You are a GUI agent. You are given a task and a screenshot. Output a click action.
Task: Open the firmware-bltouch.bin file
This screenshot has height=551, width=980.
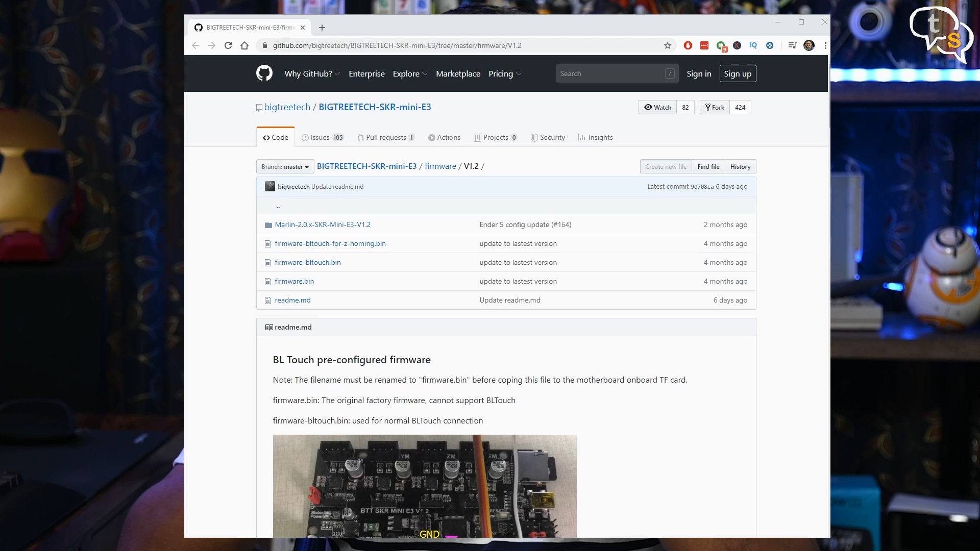(307, 263)
